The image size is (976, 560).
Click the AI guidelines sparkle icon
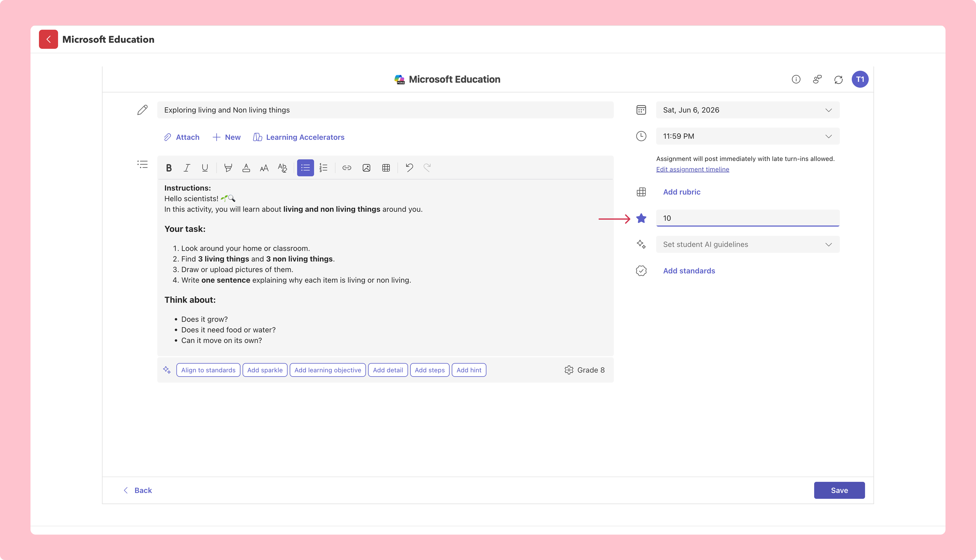(641, 244)
